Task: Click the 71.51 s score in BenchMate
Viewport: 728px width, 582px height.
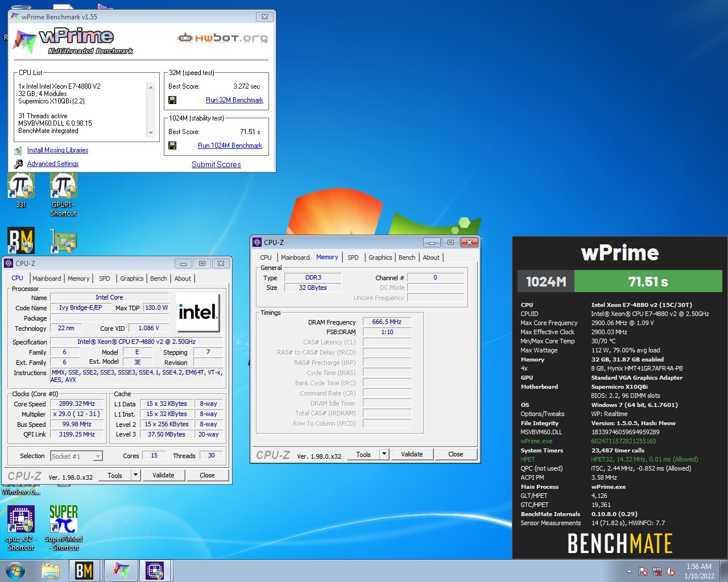Action: (648, 281)
